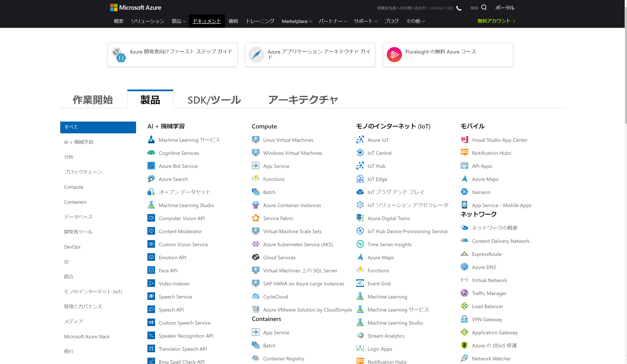627x364 pixels.
Task: Click the Pluralsight play logo thumbnail
Action: coord(394,55)
